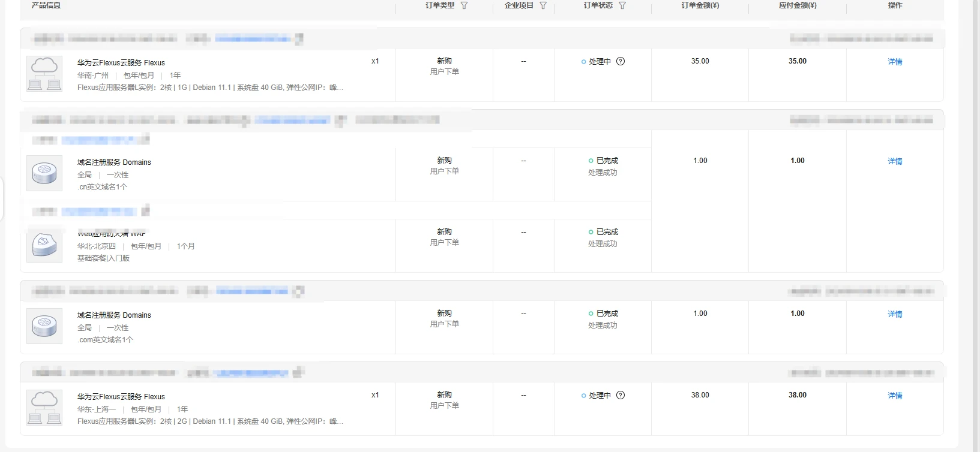
Task: Click the Flexus cloud icon for 华南-广州 order
Action: (x=44, y=74)
